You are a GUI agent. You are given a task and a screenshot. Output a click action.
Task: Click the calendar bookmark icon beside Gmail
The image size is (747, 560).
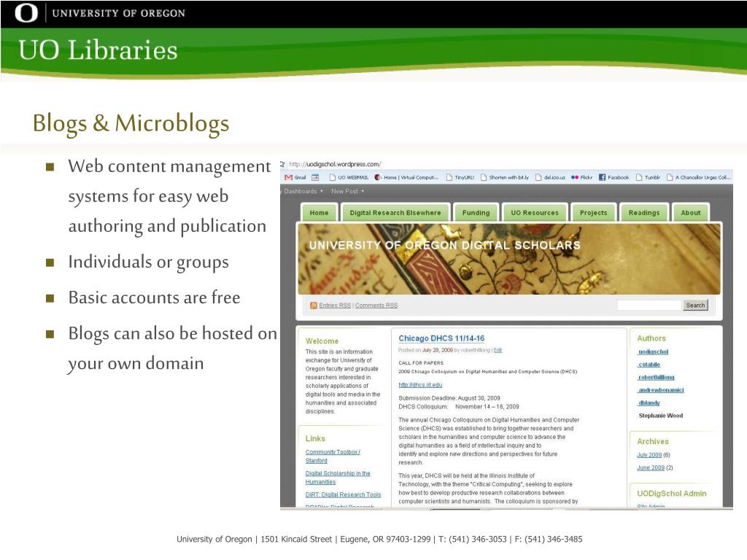pyautogui.click(x=315, y=178)
